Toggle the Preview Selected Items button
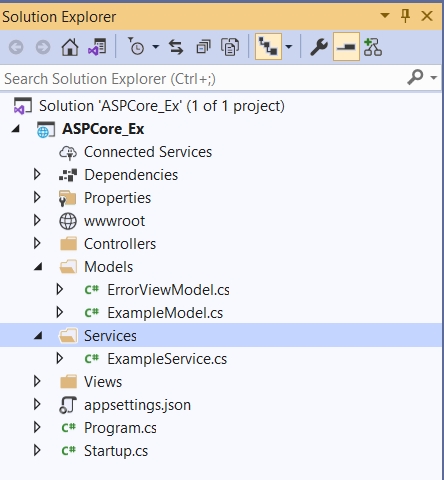Image resolution: width=444 pixels, height=480 pixels. 346,47
